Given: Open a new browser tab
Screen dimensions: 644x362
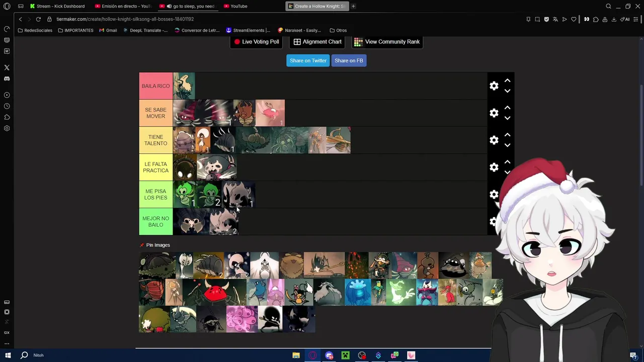Looking at the screenshot, I should click(x=353, y=6).
